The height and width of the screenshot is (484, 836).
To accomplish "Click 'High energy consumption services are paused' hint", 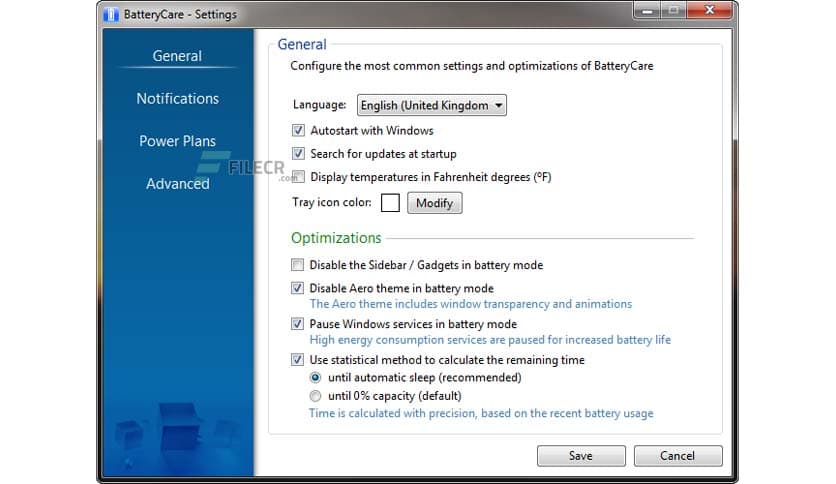I will pos(490,340).
